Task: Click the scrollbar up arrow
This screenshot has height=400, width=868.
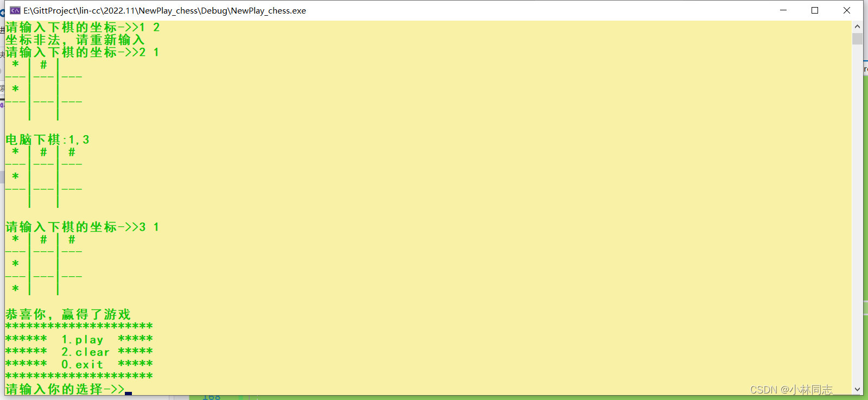Action: click(x=858, y=27)
